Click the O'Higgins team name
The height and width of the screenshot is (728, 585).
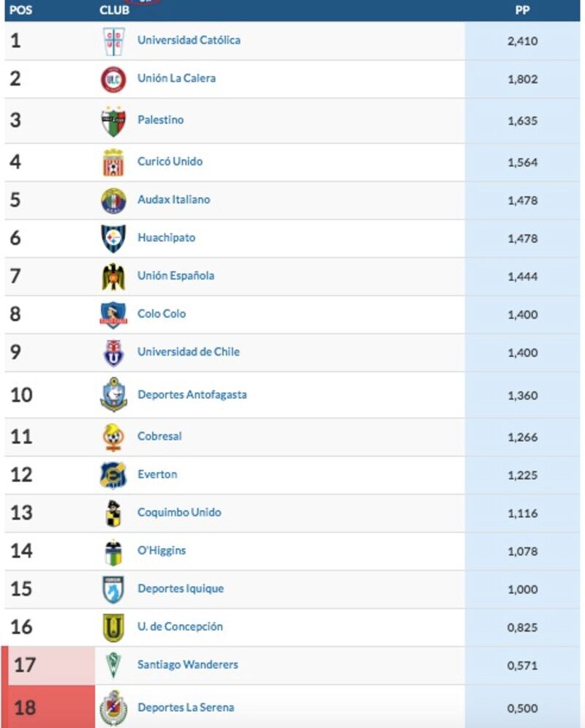pyautogui.click(x=162, y=551)
